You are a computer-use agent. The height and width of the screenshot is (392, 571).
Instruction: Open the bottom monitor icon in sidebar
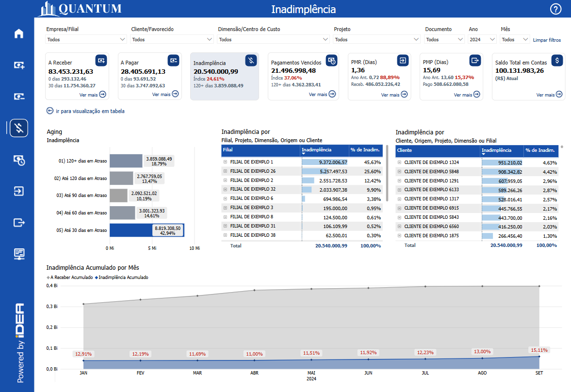[x=19, y=254]
